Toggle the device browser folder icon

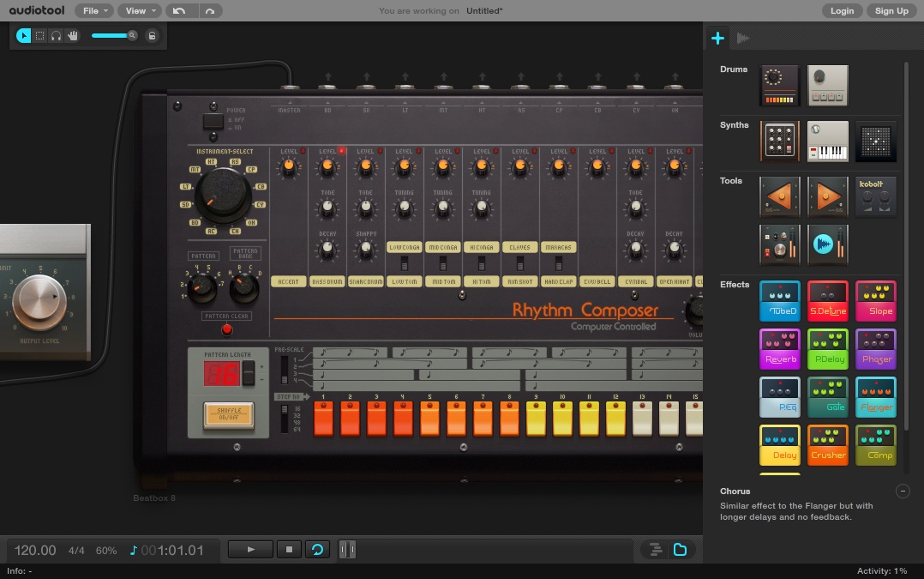pos(680,550)
